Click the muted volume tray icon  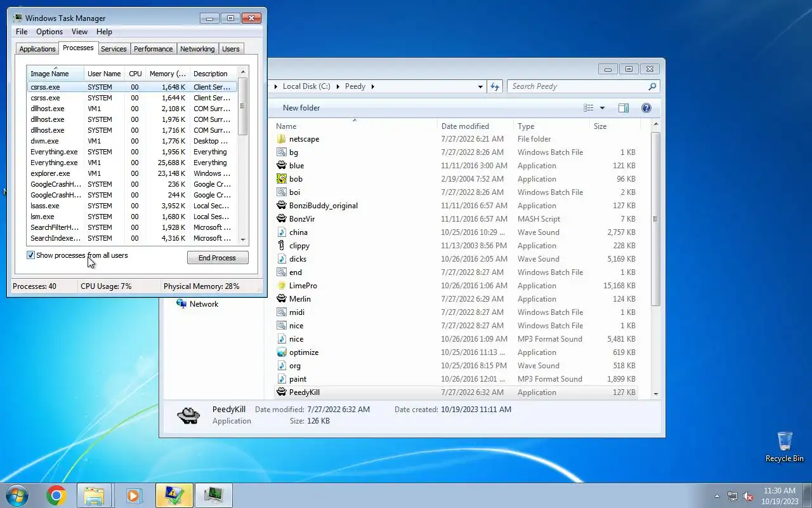748,496
